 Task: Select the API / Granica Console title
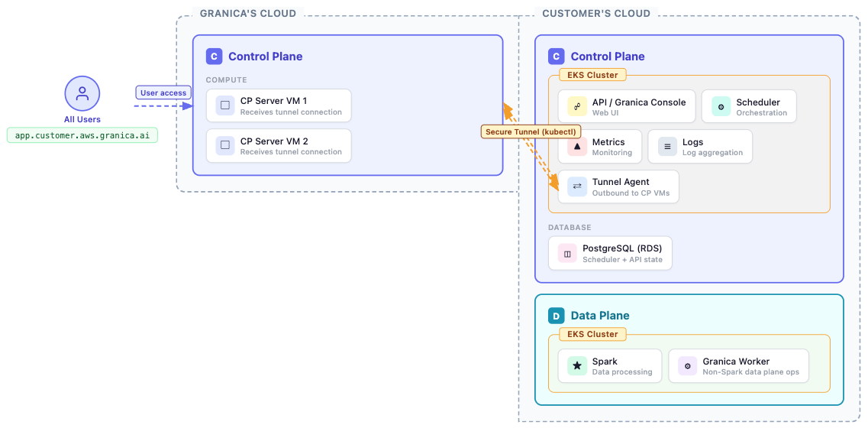point(639,102)
